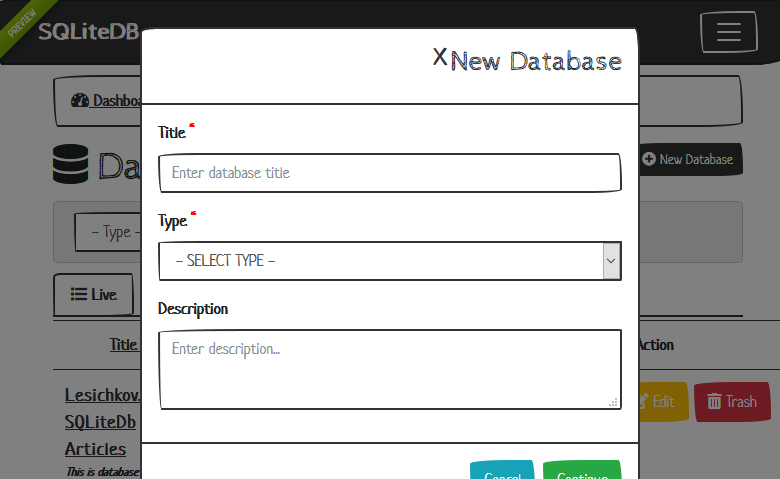
Task: Click the Title column header
Action: pyautogui.click(x=124, y=345)
